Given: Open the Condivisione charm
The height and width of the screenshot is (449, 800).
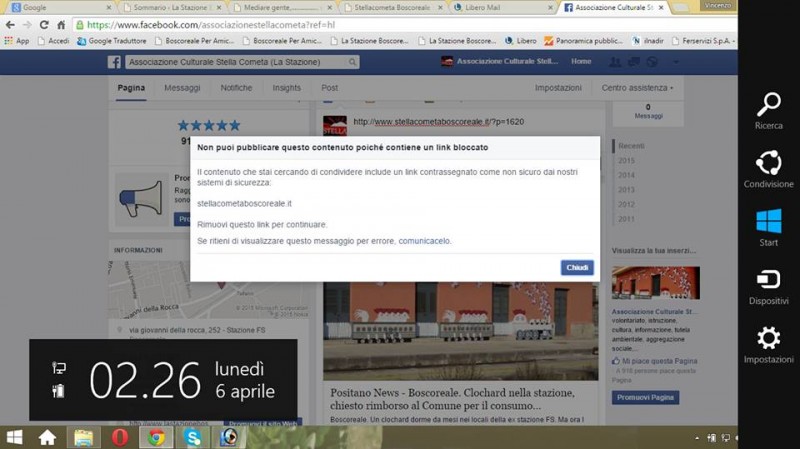Looking at the screenshot, I should pos(768,169).
